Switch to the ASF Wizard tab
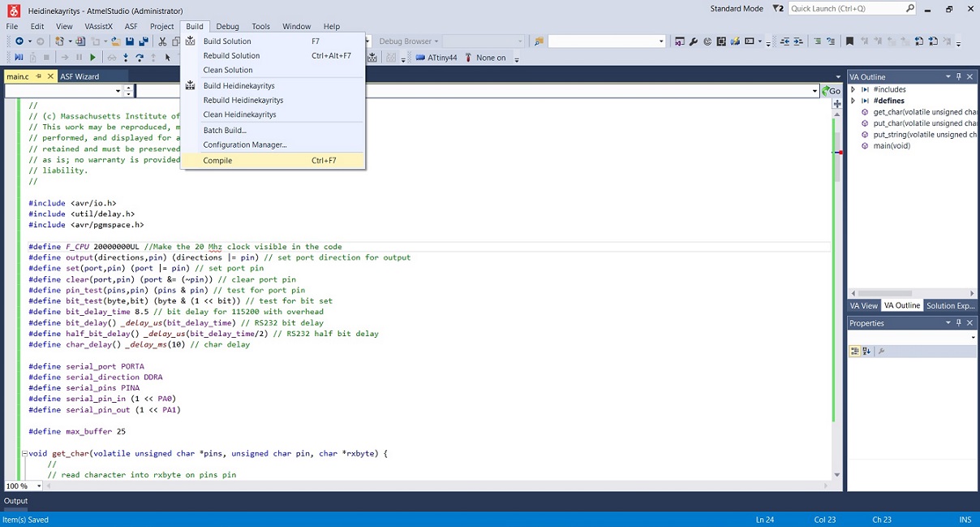Image resolution: width=980 pixels, height=527 pixels. click(x=80, y=76)
